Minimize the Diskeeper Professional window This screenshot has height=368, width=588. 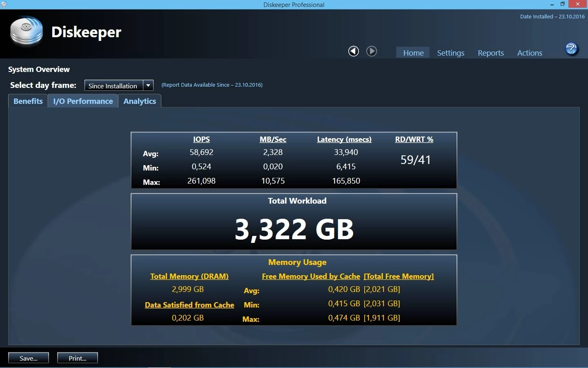pyautogui.click(x=552, y=4)
